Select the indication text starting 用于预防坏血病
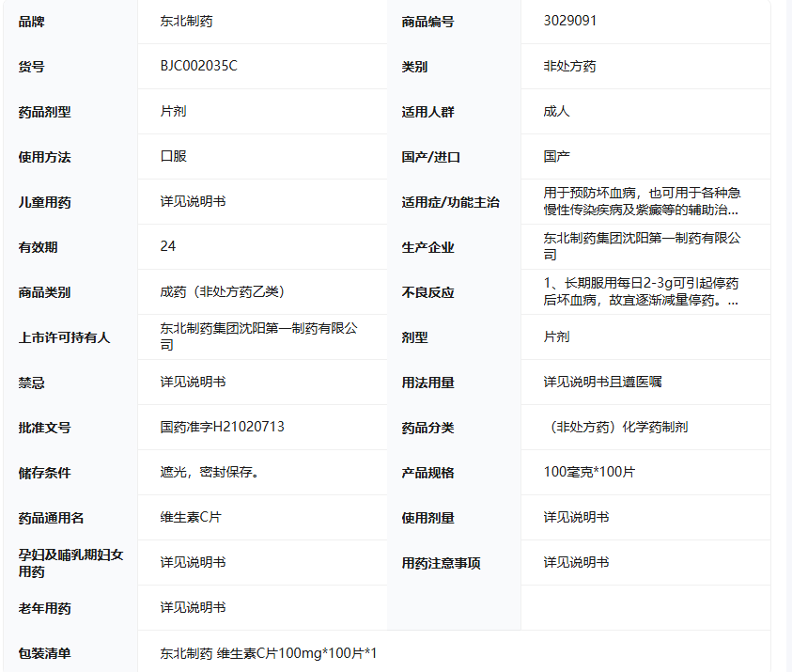 coord(642,201)
